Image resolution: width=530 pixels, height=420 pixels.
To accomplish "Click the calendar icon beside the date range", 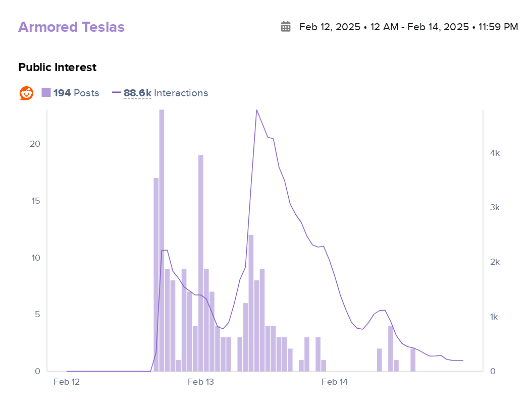I will coord(286,27).
